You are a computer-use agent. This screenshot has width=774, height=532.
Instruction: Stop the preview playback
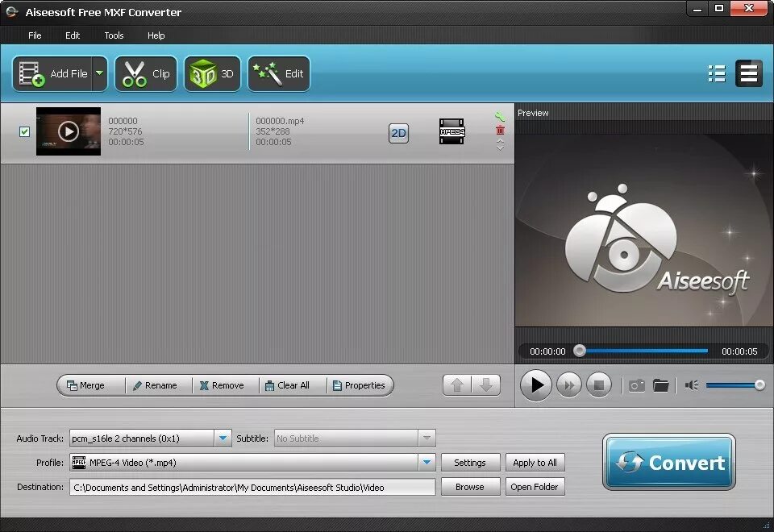(599, 385)
